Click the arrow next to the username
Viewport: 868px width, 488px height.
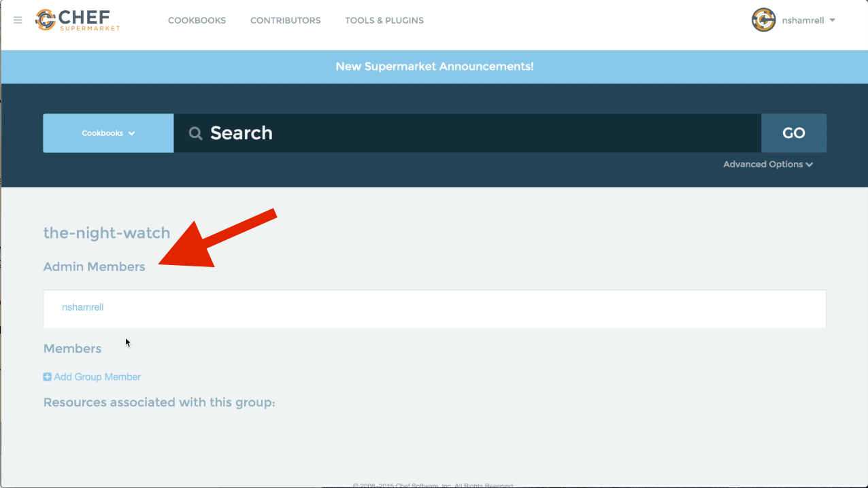833,20
